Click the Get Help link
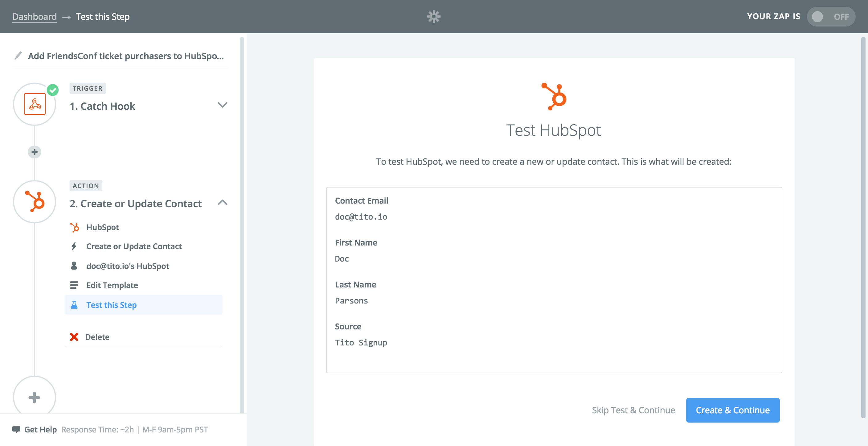The height and width of the screenshot is (446, 868). pos(40,429)
